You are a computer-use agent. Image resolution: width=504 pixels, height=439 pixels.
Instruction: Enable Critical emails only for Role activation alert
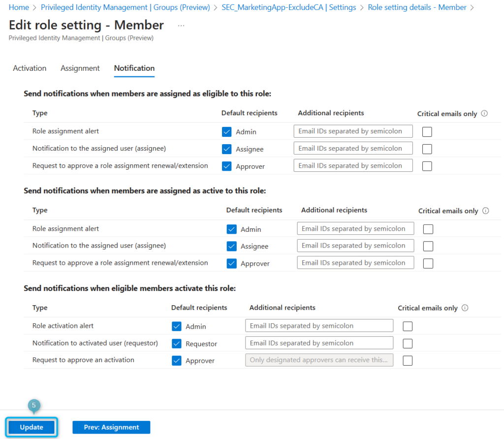tap(408, 326)
